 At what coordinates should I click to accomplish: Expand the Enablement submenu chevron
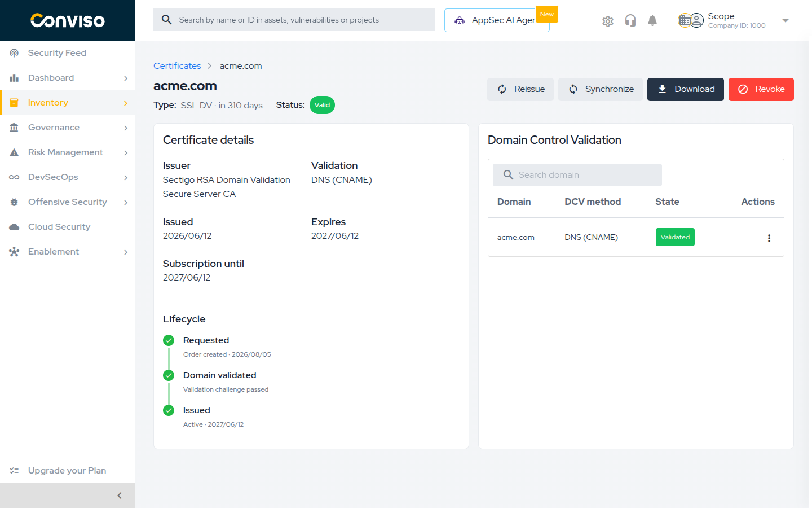(x=126, y=252)
